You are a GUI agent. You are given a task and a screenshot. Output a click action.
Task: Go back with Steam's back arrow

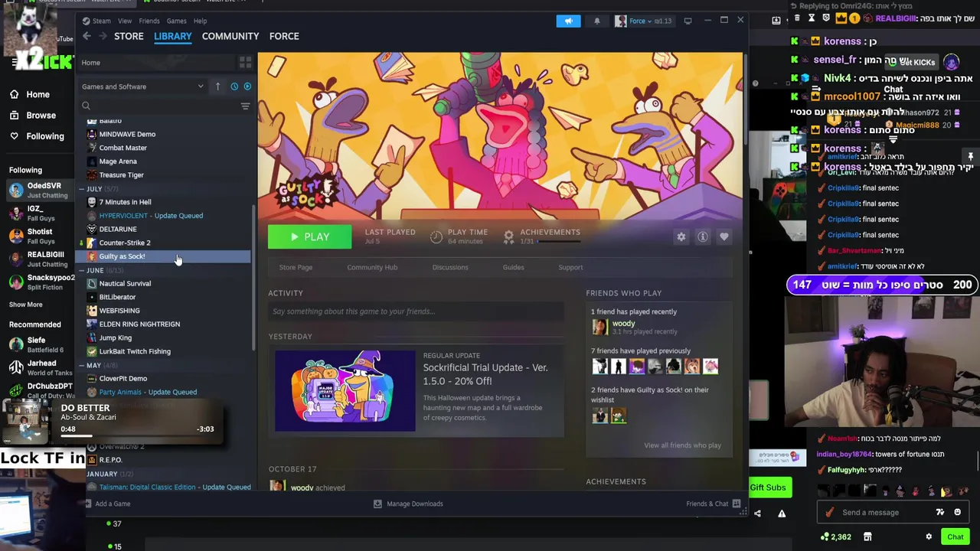[x=87, y=36]
